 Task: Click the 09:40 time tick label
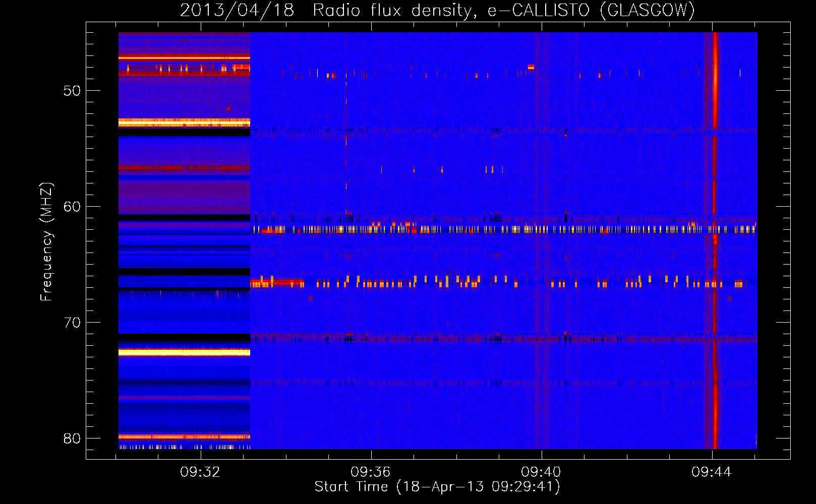click(x=541, y=472)
